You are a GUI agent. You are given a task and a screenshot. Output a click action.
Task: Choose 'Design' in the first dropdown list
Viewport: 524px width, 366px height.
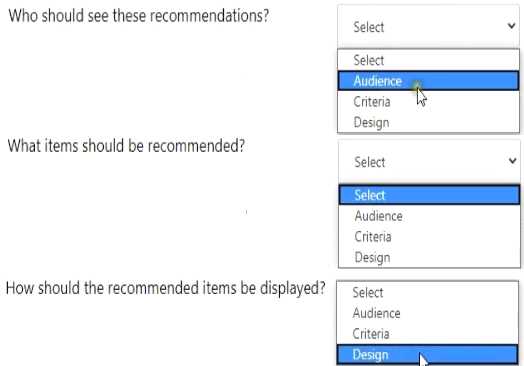pos(428,122)
